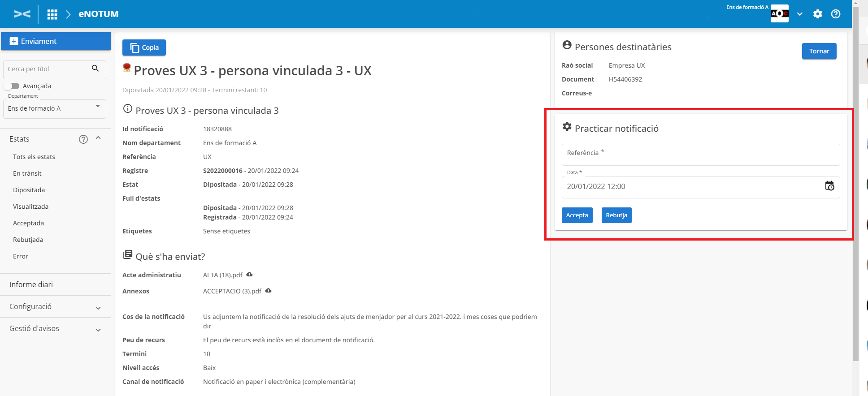Screen dimensions: 868x396
Task: Click the AOC logo in header
Action: (x=779, y=14)
